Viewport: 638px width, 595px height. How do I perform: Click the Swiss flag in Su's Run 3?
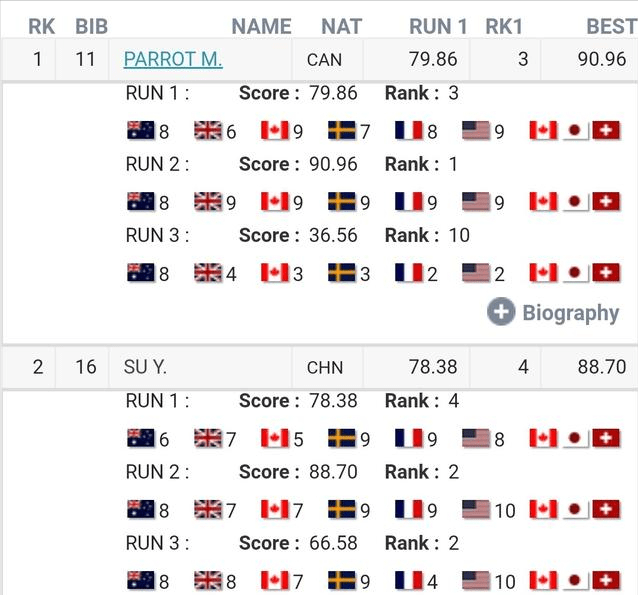coord(606,580)
